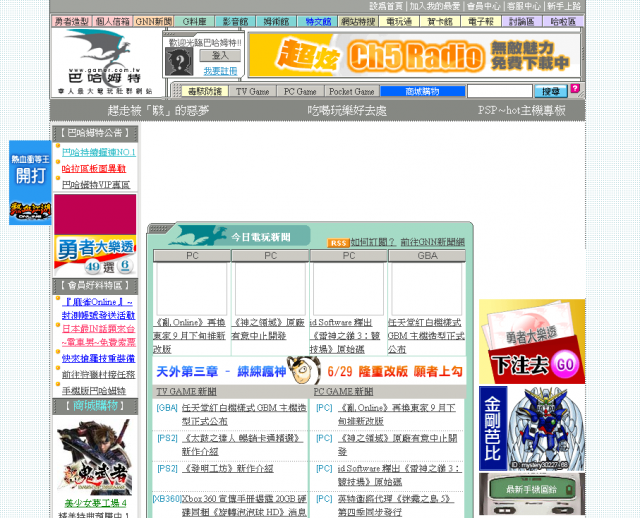This screenshot has height=518, width=640.
Task: Click the orange RSS badge
Action: [x=338, y=243]
